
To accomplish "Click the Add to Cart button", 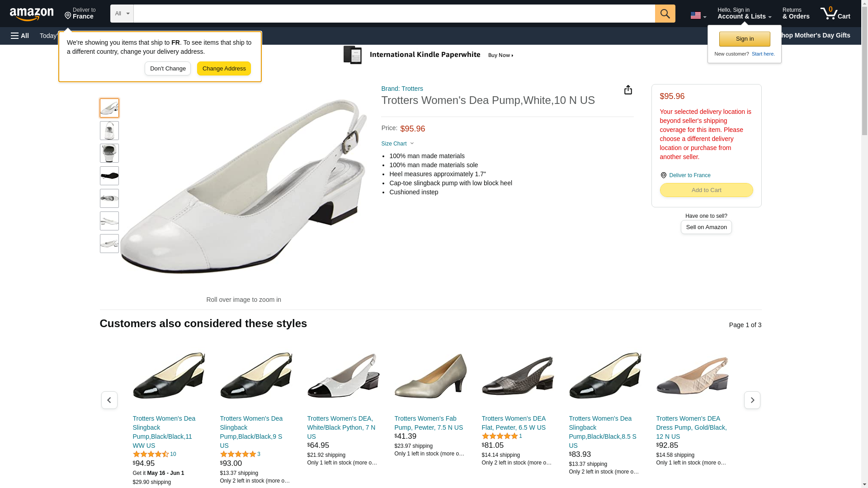I will (706, 190).
